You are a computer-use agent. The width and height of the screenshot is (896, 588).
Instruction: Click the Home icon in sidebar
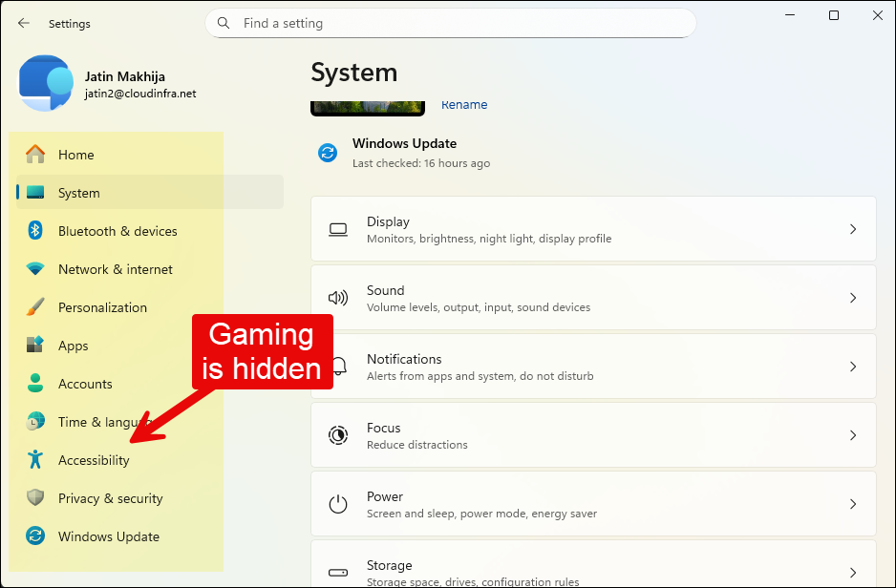(x=35, y=155)
